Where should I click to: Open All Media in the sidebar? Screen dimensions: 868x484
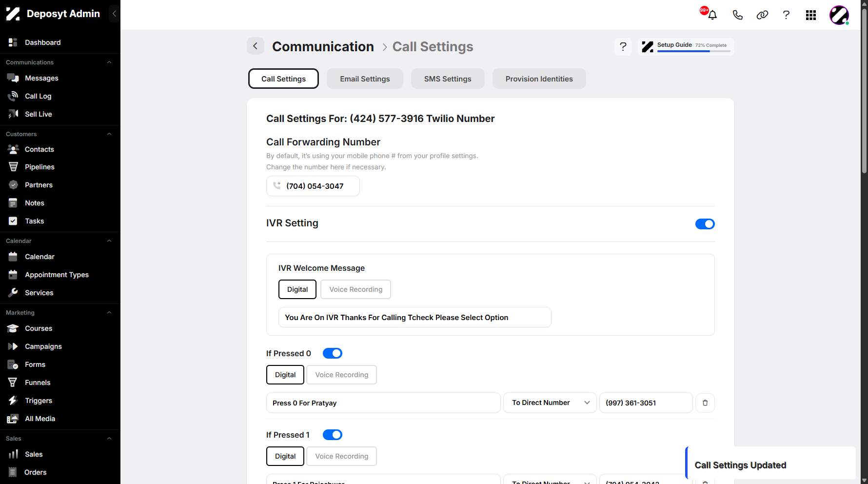pos(40,419)
